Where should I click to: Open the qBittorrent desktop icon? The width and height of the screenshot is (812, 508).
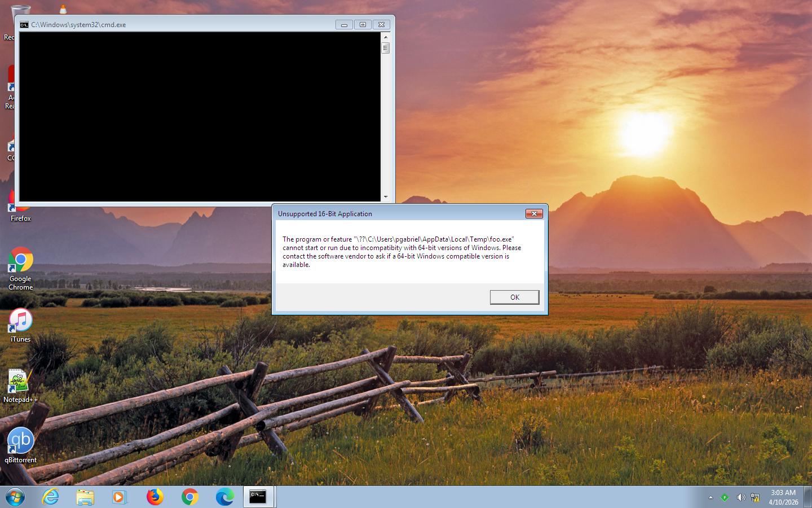click(x=20, y=441)
